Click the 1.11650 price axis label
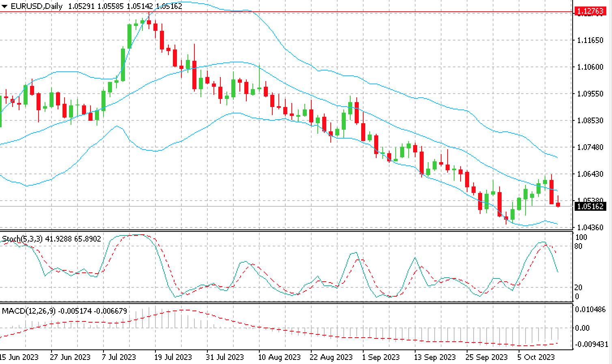 click(590, 40)
